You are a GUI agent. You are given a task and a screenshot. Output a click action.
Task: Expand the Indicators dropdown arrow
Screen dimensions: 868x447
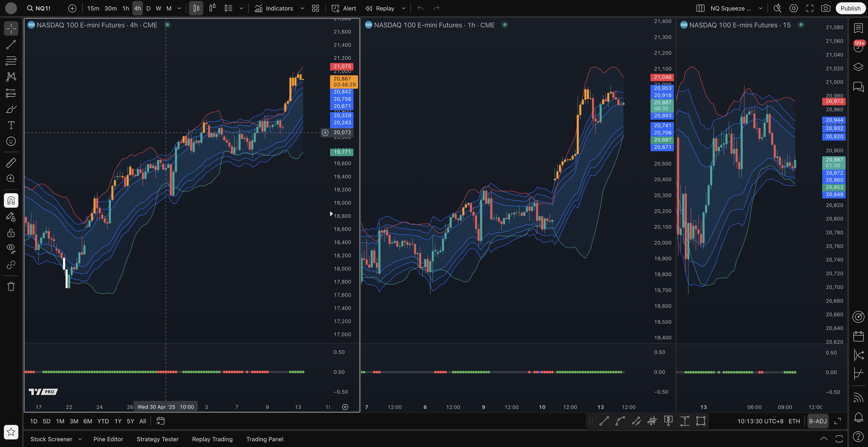tap(302, 8)
